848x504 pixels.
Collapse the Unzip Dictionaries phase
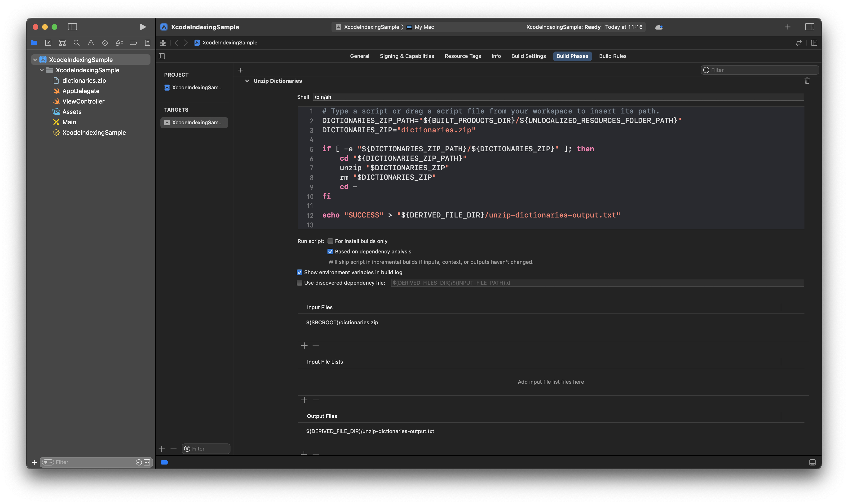[x=247, y=81]
